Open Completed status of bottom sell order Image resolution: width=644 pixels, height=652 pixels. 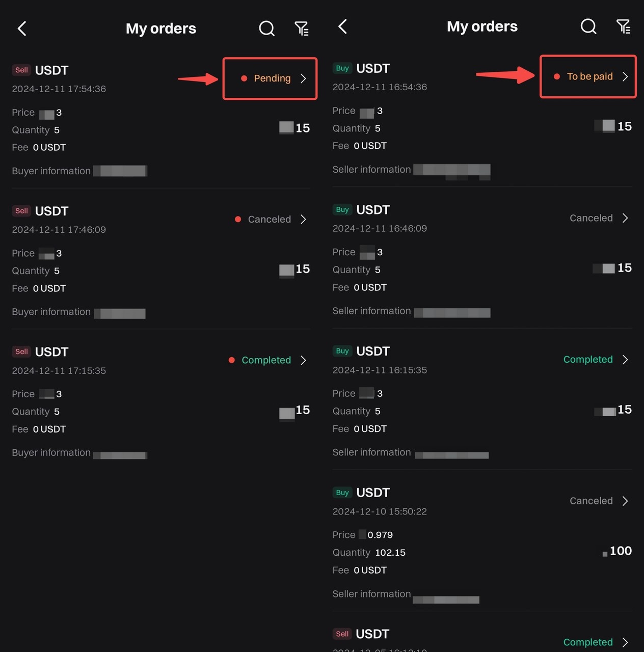pos(588,642)
